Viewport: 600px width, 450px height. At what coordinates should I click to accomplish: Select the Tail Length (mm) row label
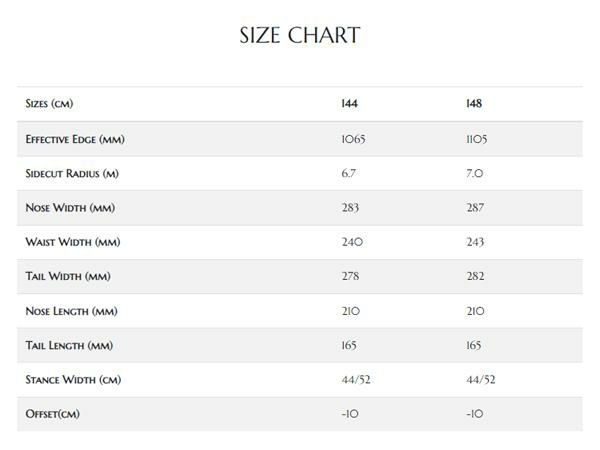pyautogui.click(x=69, y=346)
